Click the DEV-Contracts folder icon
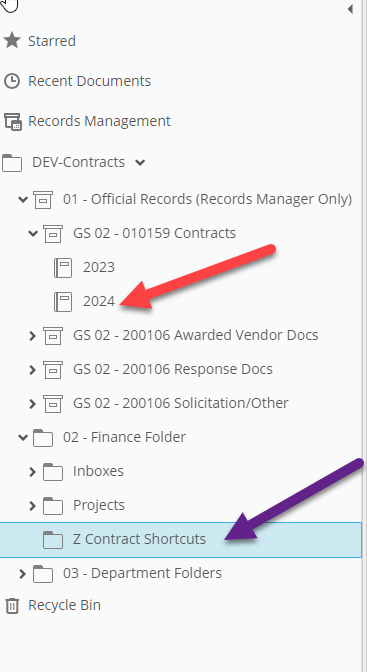Image resolution: width=367 pixels, height=672 pixels. 12,162
